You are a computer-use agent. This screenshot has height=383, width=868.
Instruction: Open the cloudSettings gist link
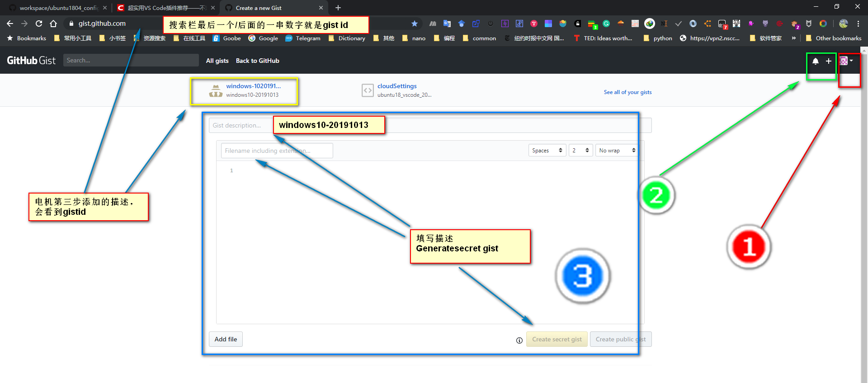tap(397, 86)
